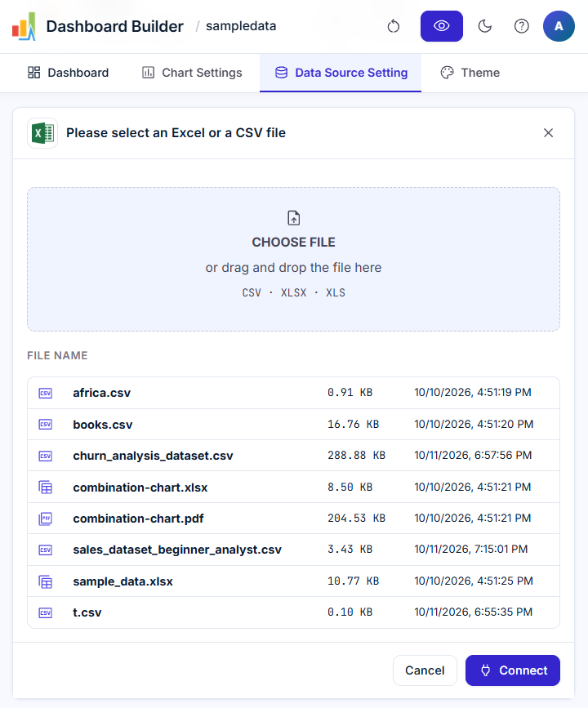Select file sample_data.xlsx

tap(293, 581)
